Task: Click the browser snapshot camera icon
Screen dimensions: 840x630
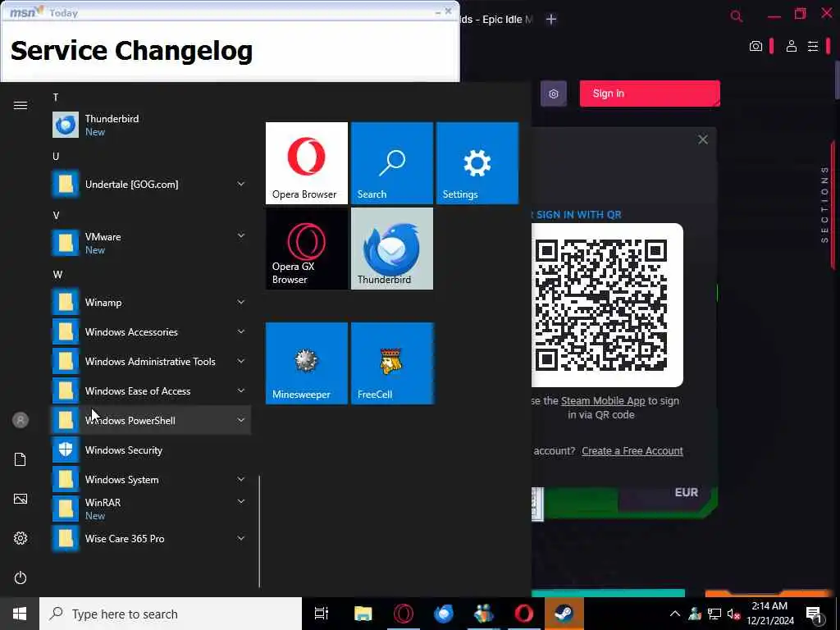Action: click(756, 46)
